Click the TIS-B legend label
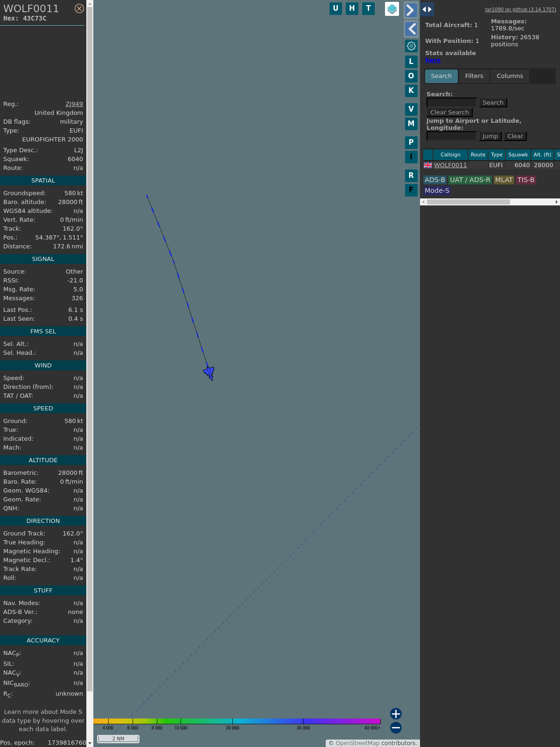The height and width of the screenshot is (747, 560). pyautogui.click(x=526, y=180)
